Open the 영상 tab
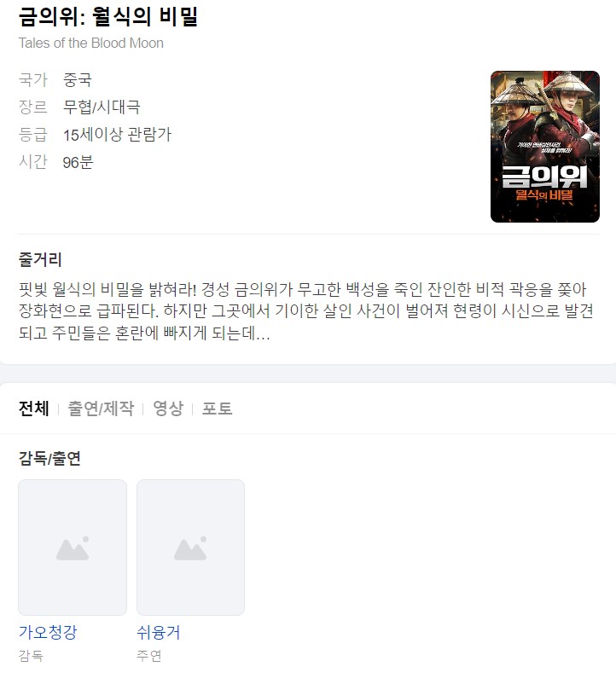616x684 pixels. pos(168,409)
